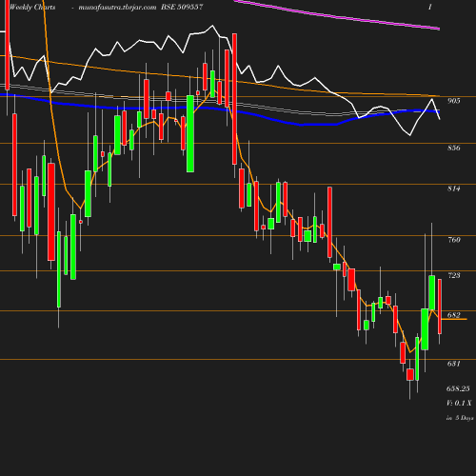Click the 723 price level label

click(x=454, y=275)
